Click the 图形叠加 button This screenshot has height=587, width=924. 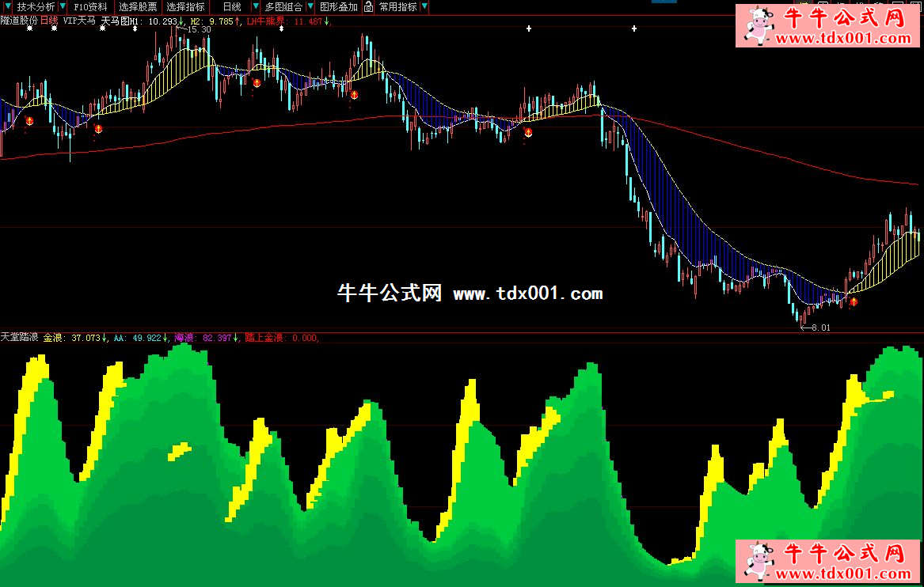click(x=339, y=7)
